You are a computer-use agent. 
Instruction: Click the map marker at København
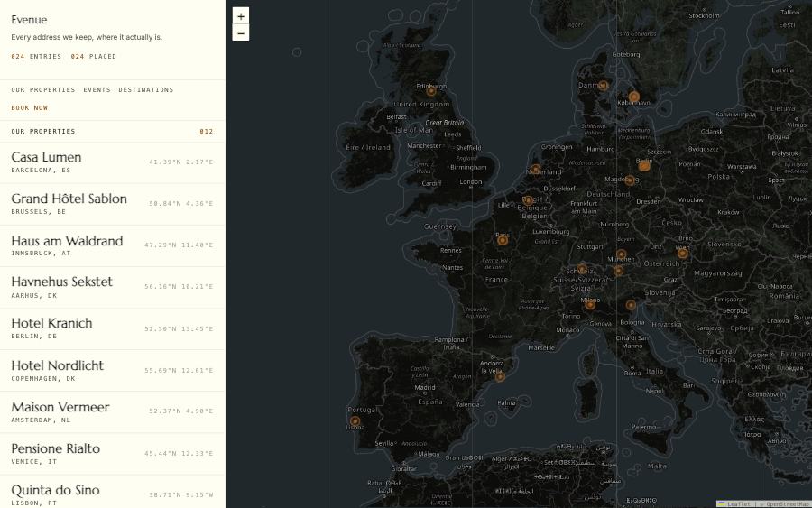pyautogui.click(x=634, y=97)
